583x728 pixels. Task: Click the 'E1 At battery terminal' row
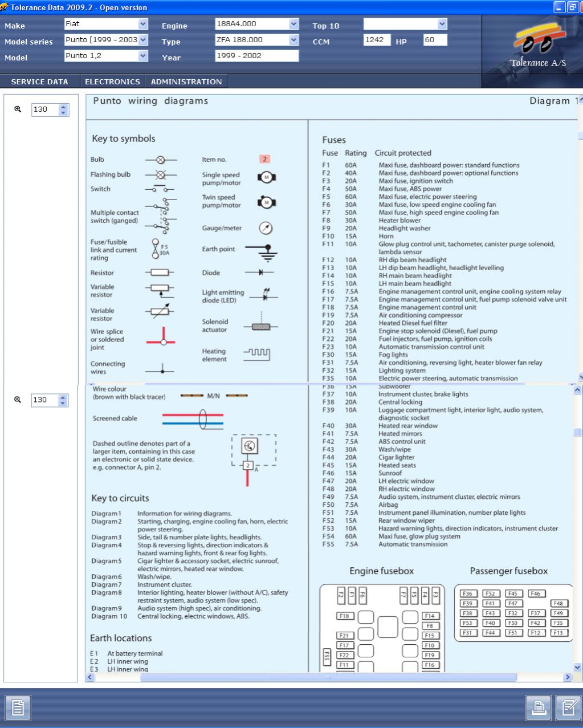[127, 653]
